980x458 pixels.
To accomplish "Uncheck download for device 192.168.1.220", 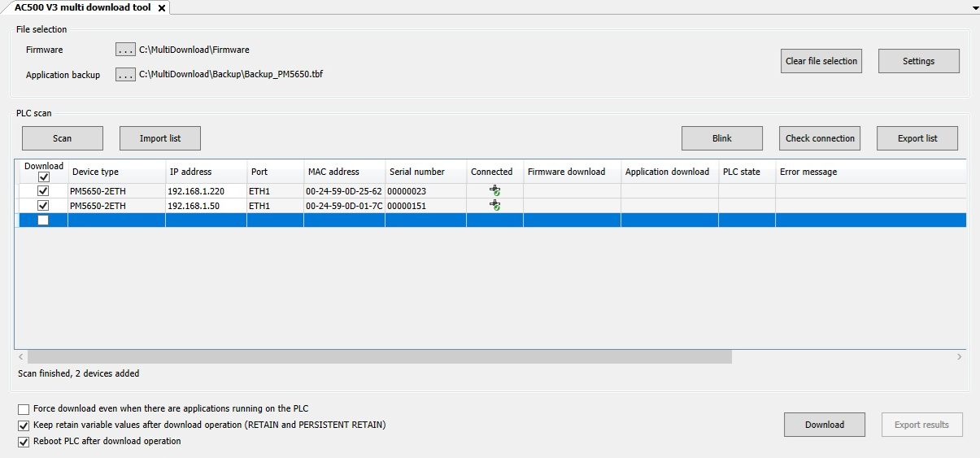I will click(43, 191).
